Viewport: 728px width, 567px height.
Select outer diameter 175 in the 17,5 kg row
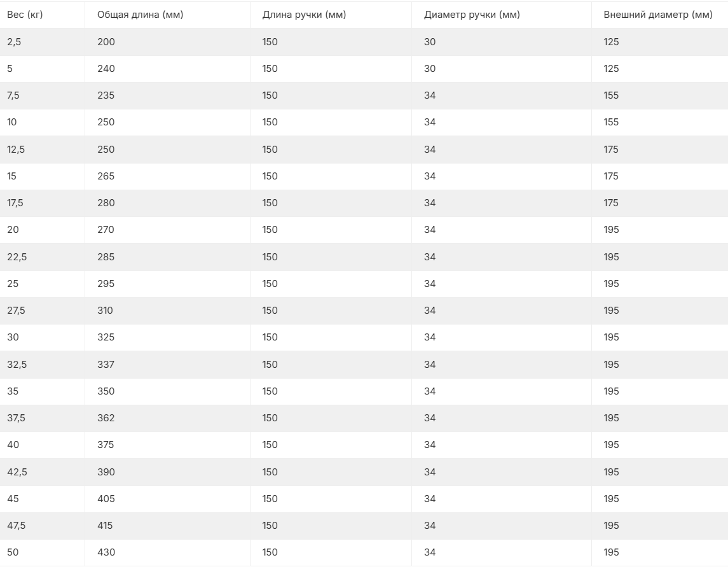tap(611, 203)
